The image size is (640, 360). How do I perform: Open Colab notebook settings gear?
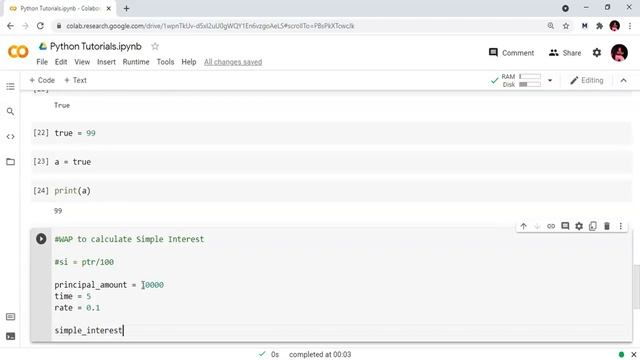(x=597, y=53)
